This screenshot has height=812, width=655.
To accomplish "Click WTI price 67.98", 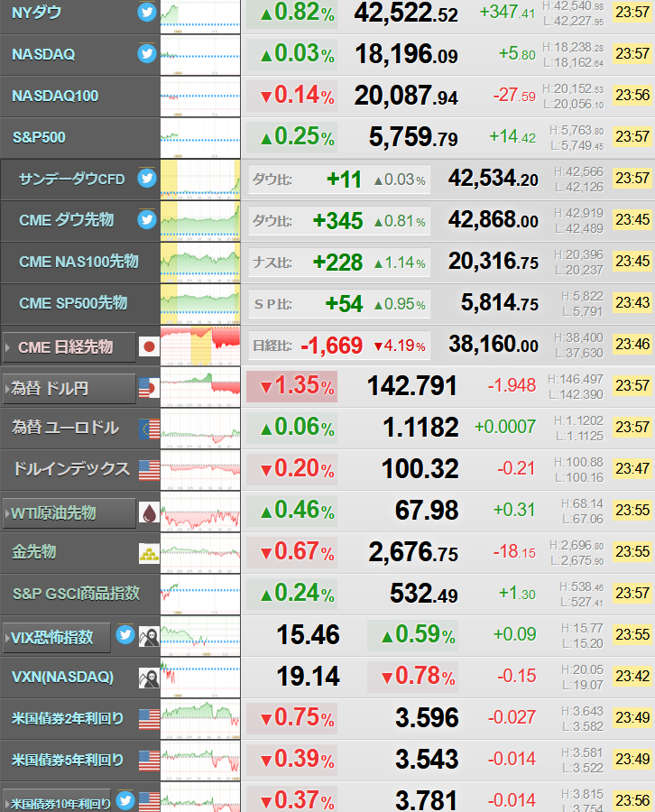I will tap(427, 510).
